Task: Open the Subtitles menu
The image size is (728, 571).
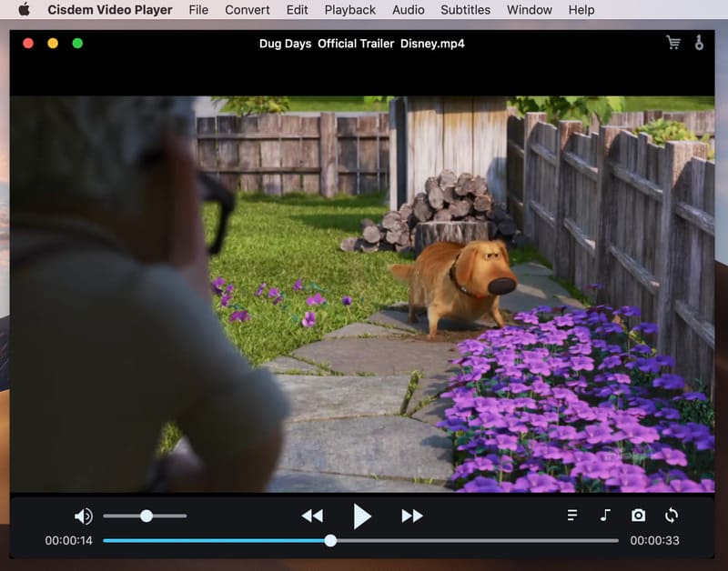Action: tap(465, 10)
